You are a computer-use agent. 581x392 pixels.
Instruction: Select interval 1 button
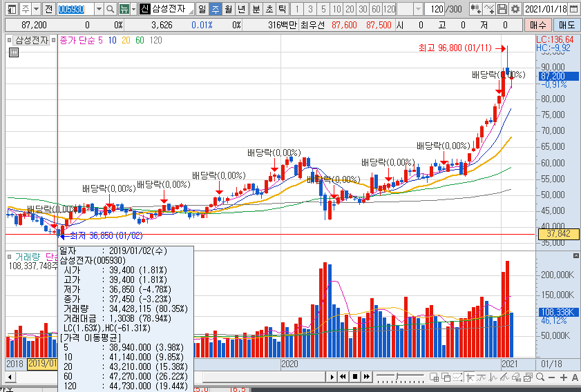297,9
